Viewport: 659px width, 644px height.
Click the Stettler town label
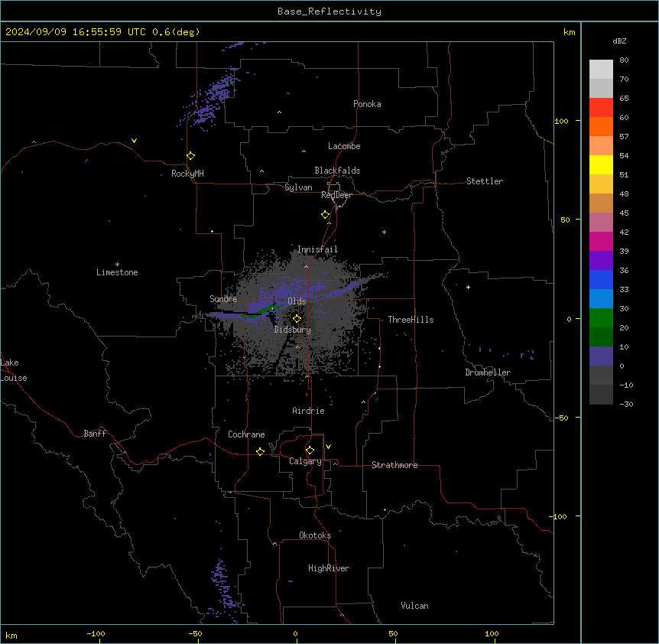click(x=484, y=181)
